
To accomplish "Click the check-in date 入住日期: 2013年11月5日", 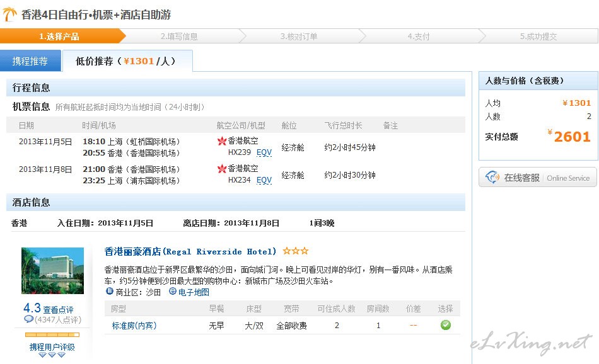I will click(x=105, y=223).
